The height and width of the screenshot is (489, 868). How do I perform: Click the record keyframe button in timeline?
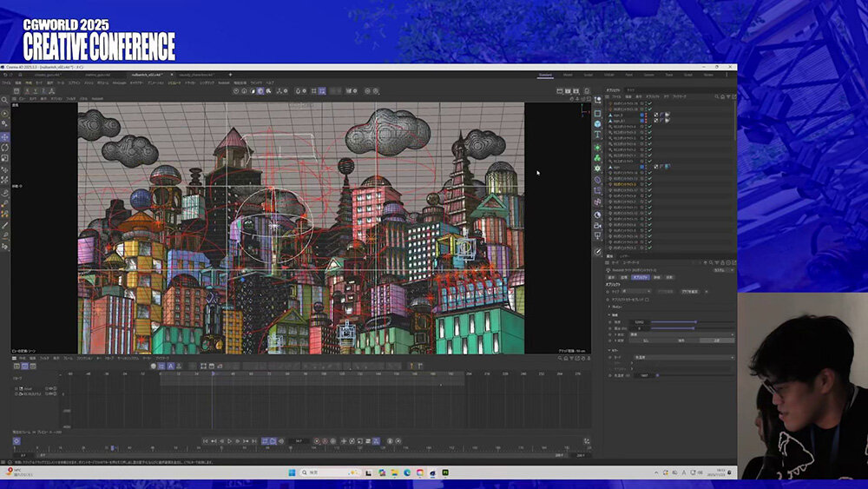tap(316, 441)
